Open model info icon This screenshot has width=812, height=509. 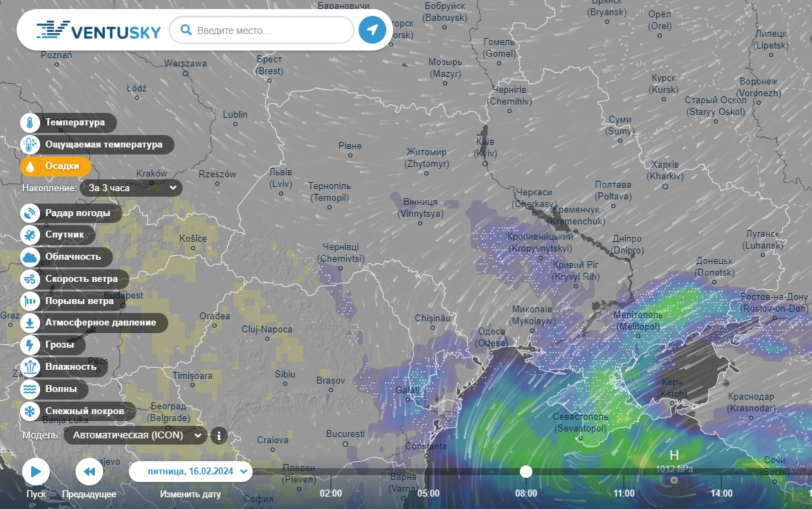coord(219,436)
